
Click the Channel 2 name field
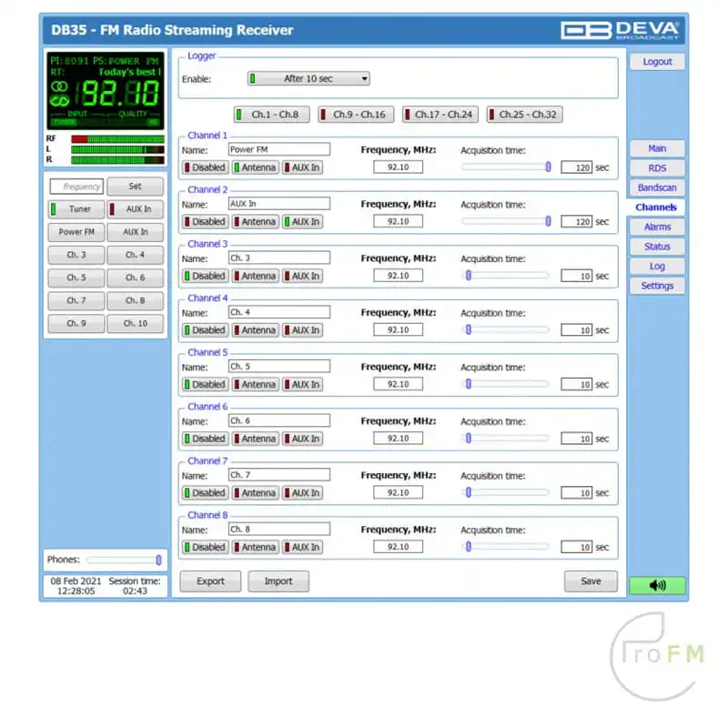tap(278, 204)
